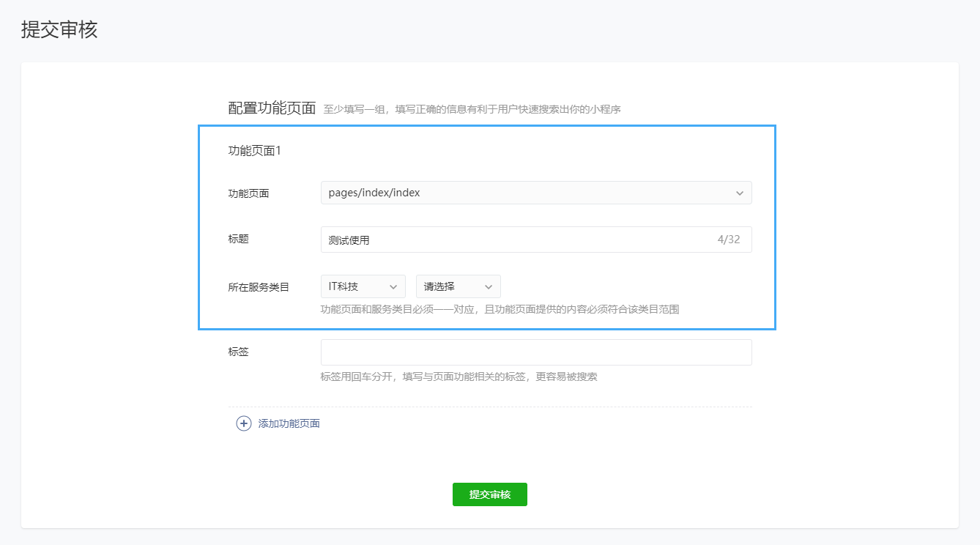Click the 标签 field label
980x545 pixels.
click(239, 352)
